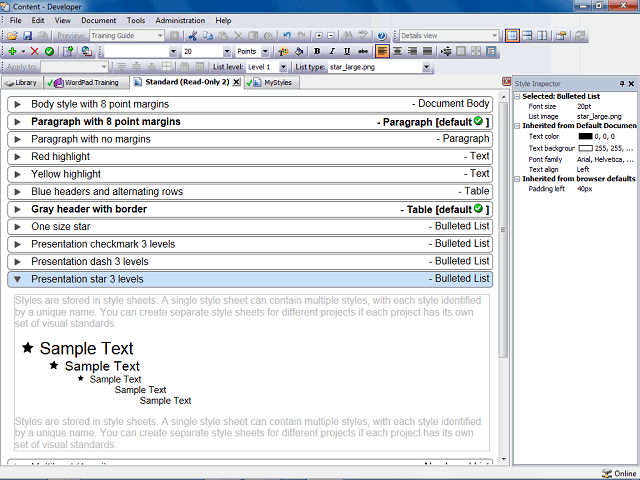The width and height of the screenshot is (640, 480).
Task: Switch to the Library tab
Action: pyautogui.click(x=22, y=82)
